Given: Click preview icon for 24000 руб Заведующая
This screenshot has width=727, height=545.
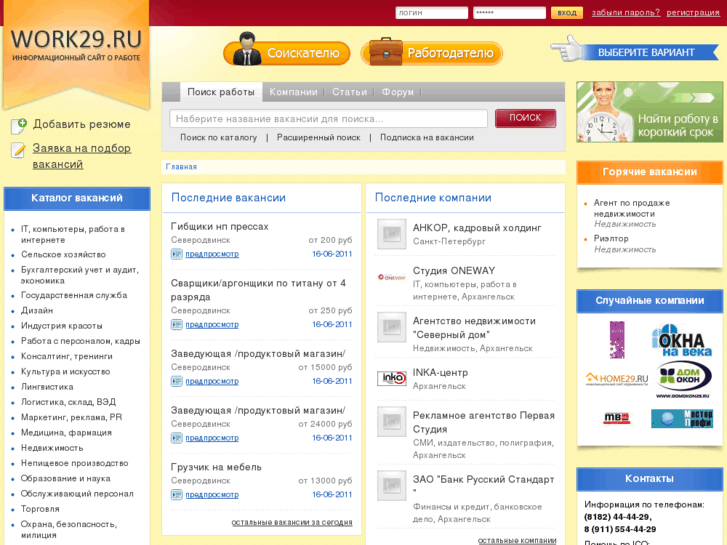Looking at the screenshot, I should [176, 438].
